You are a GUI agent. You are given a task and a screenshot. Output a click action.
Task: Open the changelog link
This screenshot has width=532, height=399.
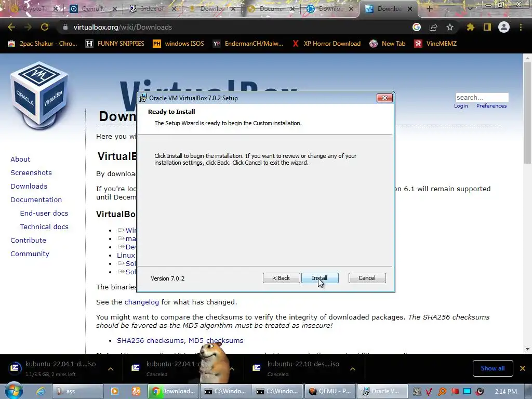(141, 302)
